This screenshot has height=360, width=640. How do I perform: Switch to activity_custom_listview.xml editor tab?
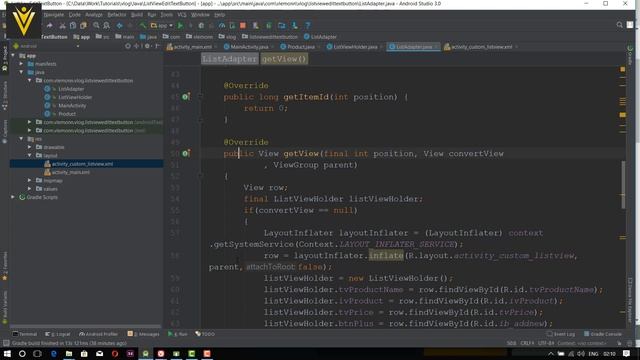[481, 47]
